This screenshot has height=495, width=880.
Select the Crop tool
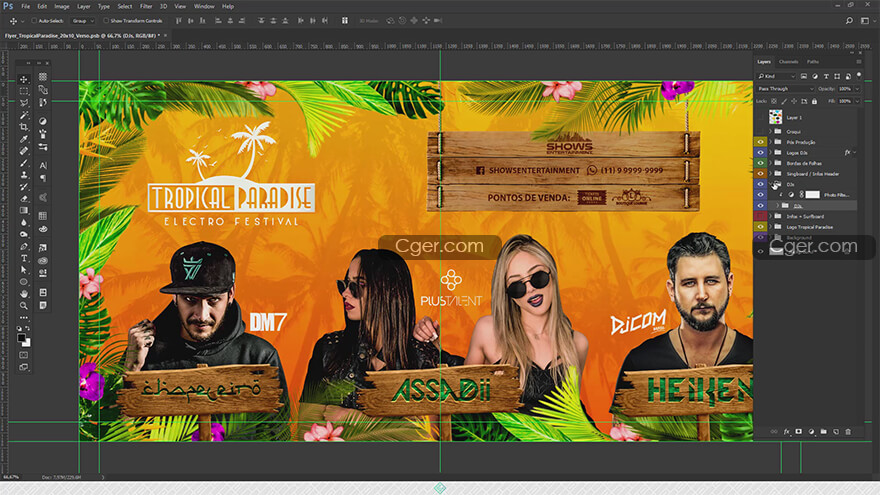pyautogui.click(x=24, y=127)
